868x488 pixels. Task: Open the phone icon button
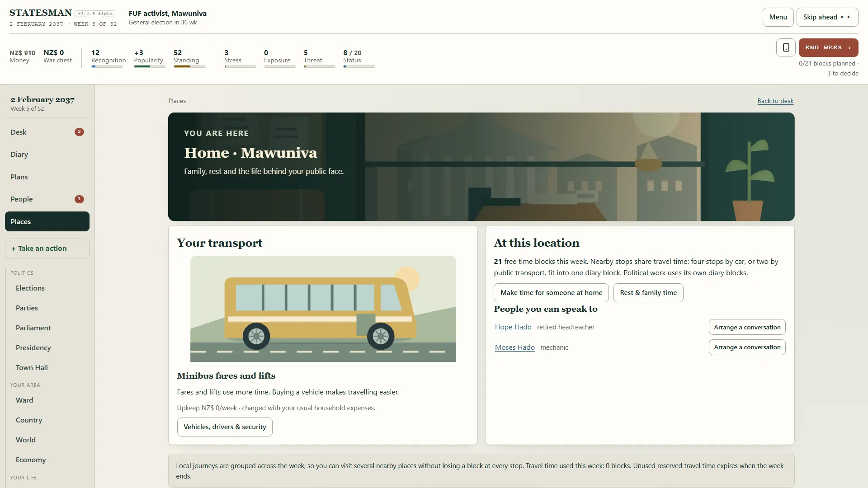tap(786, 47)
